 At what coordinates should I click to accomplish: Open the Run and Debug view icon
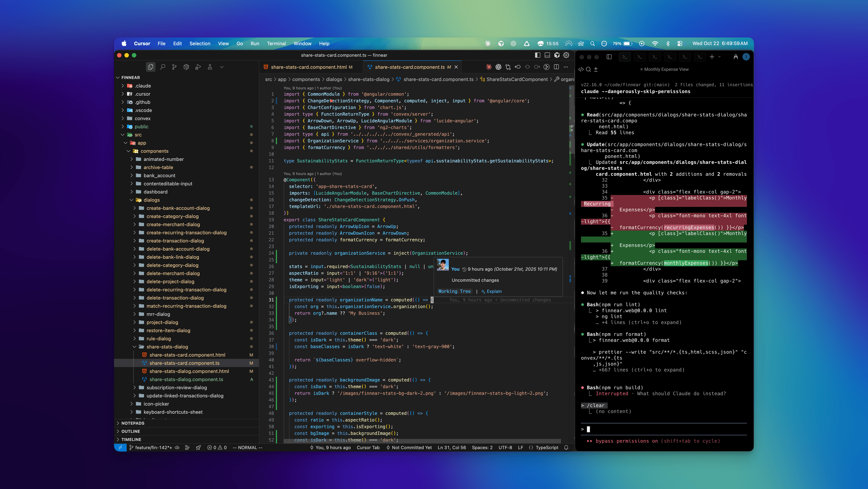point(198,67)
